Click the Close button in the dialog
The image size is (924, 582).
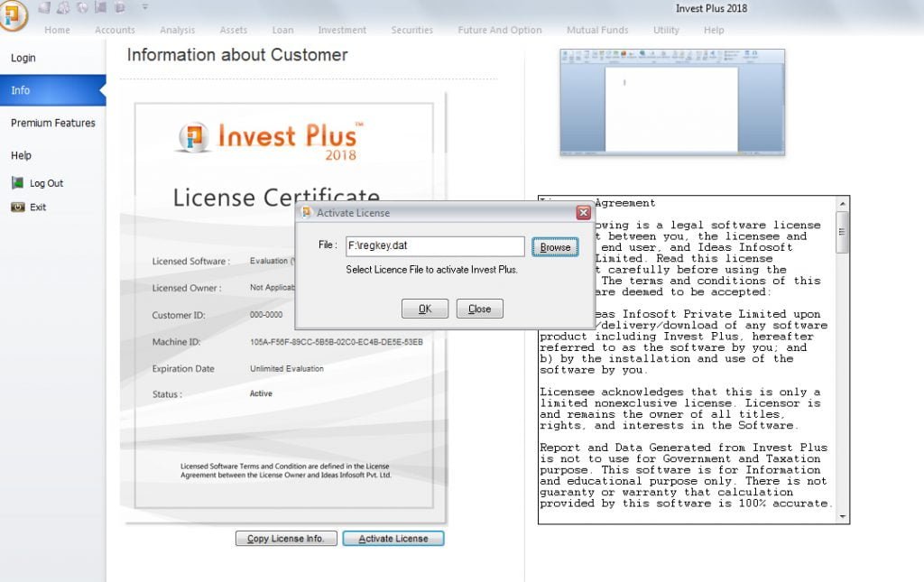click(x=480, y=309)
